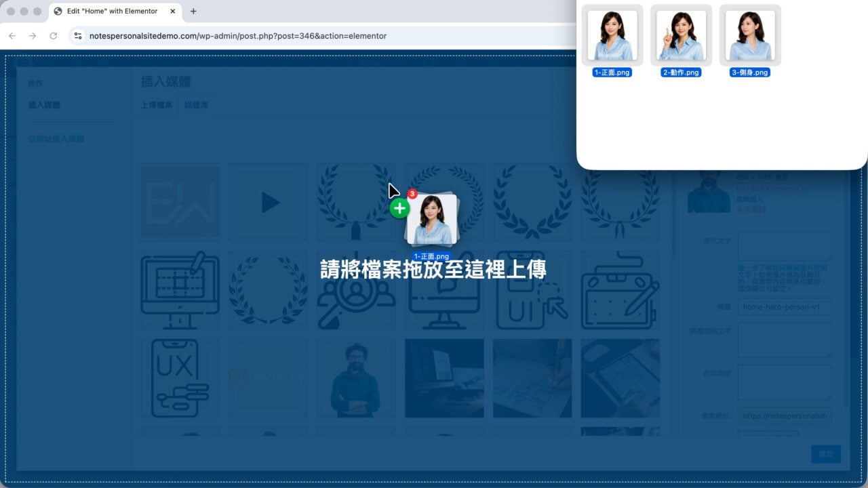868x488 pixels.
Task: Click the 檔案網址 URL field
Action: tap(785, 416)
